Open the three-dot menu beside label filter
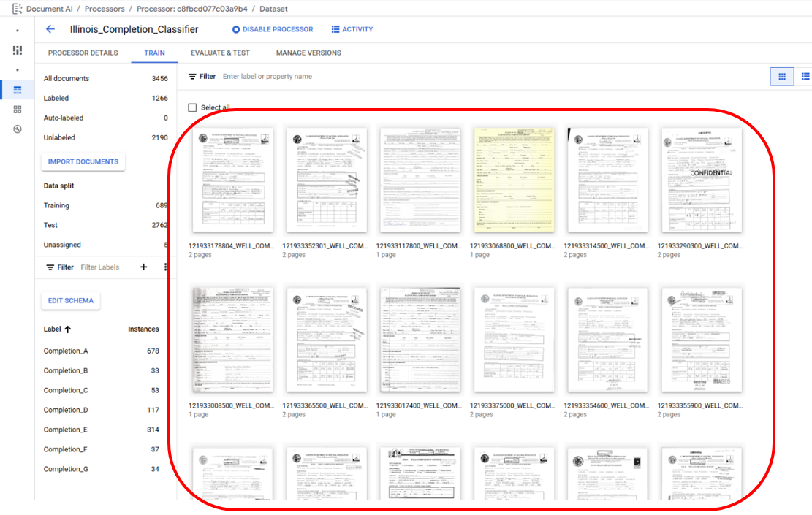The width and height of the screenshot is (812, 515). [x=166, y=267]
